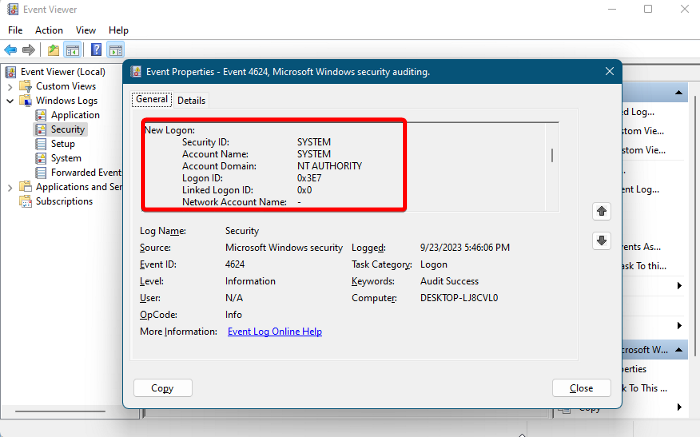
Task: Click the up-one-level folder toolbar icon
Action: click(x=53, y=50)
